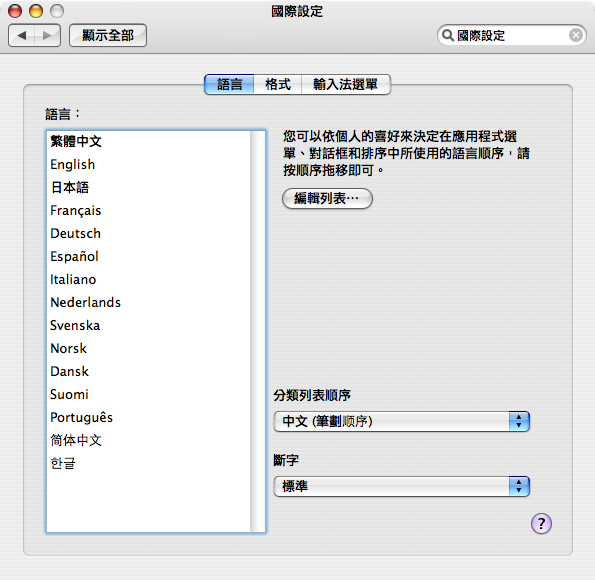
Task: Select Português in the language list
Action: pos(148,418)
